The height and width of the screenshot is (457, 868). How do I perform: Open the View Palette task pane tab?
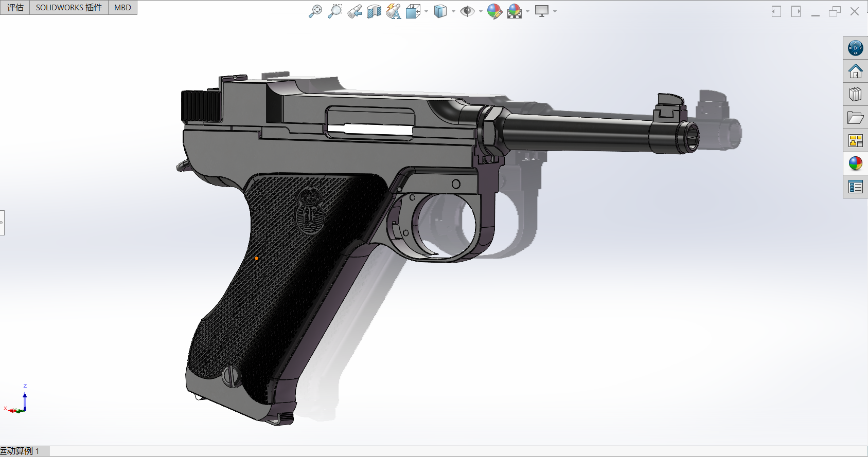(x=856, y=141)
